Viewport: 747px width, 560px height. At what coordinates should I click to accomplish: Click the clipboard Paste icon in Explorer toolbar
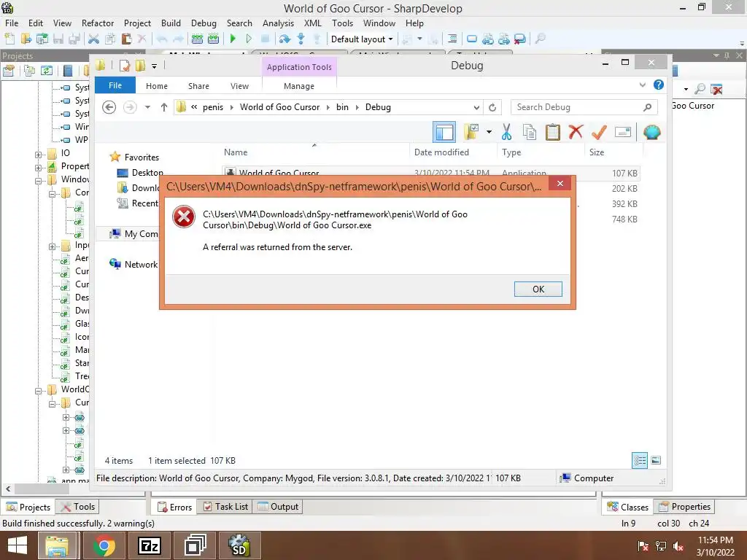pos(553,132)
